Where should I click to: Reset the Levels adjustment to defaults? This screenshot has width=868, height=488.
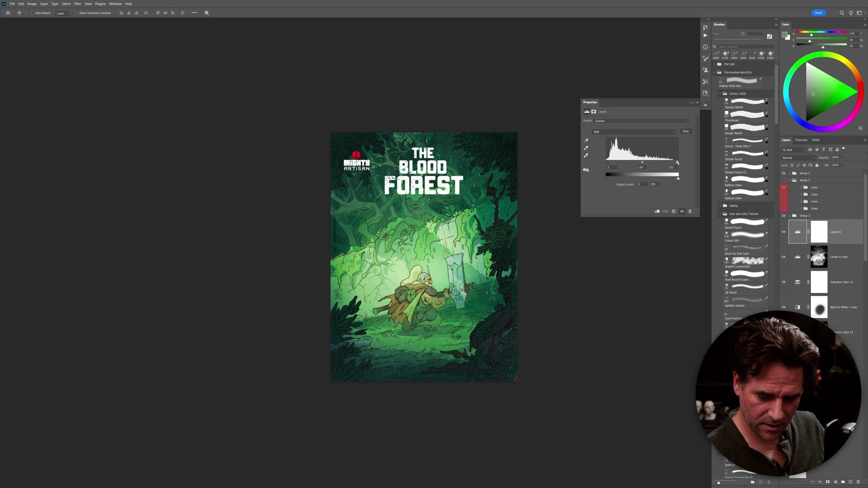674,211
